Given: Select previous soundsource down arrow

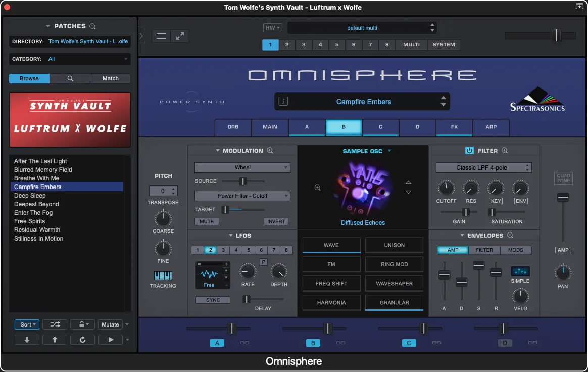Looking at the screenshot, I should (408, 192).
